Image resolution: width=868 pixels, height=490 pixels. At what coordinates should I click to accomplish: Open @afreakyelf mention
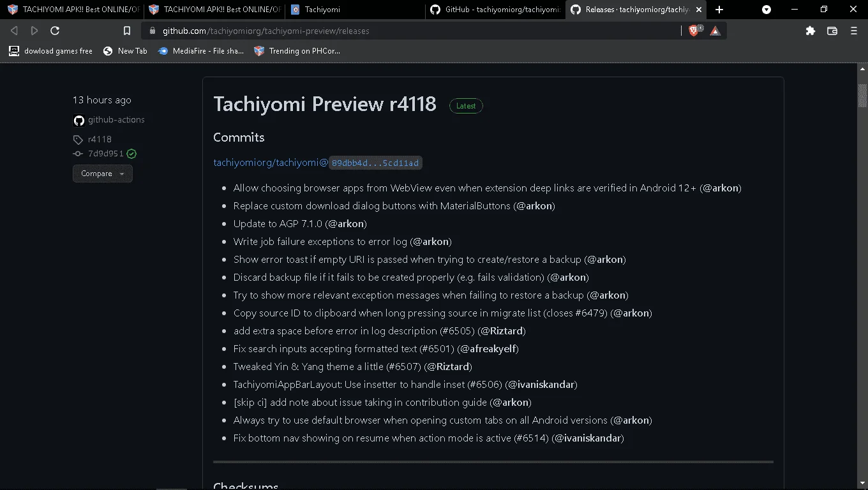[x=488, y=349]
